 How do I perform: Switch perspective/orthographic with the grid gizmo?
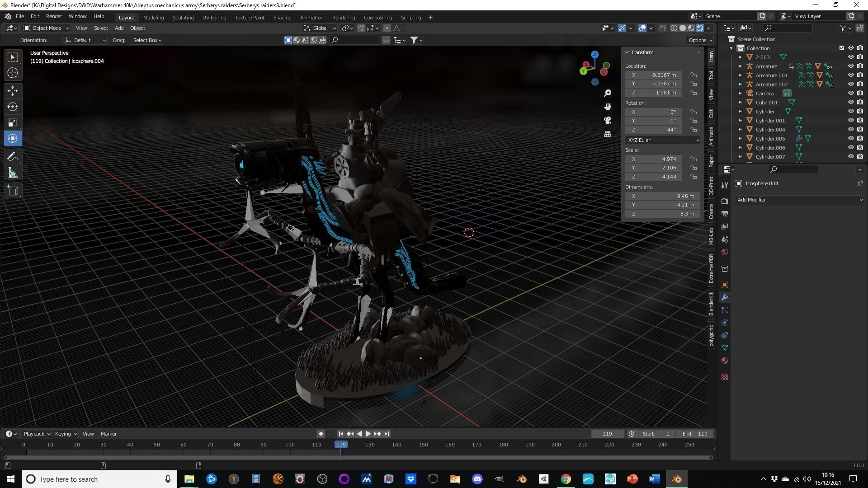coord(608,134)
